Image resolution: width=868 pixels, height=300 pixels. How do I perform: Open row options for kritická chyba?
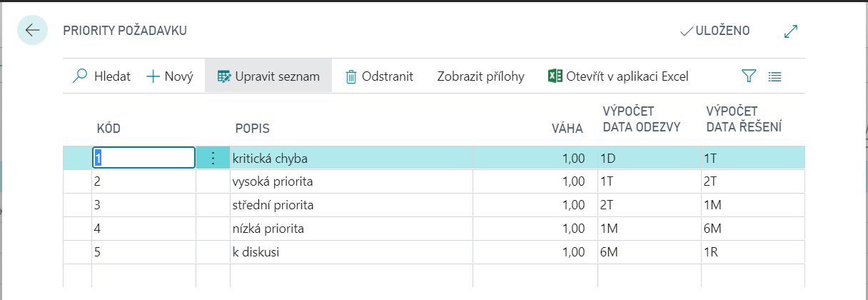(213, 157)
